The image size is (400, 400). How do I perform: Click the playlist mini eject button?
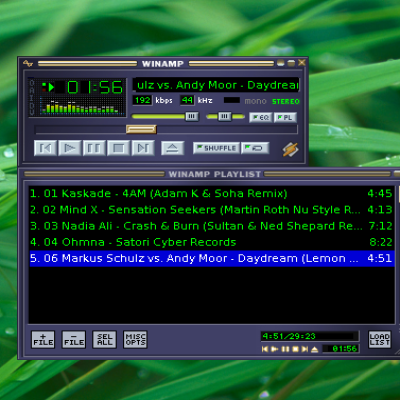(x=315, y=349)
